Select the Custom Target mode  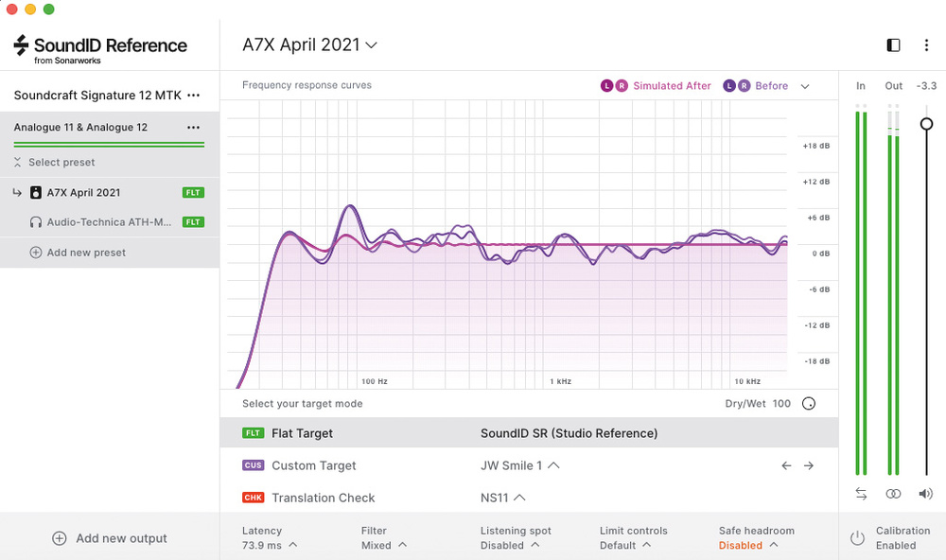point(313,465)
